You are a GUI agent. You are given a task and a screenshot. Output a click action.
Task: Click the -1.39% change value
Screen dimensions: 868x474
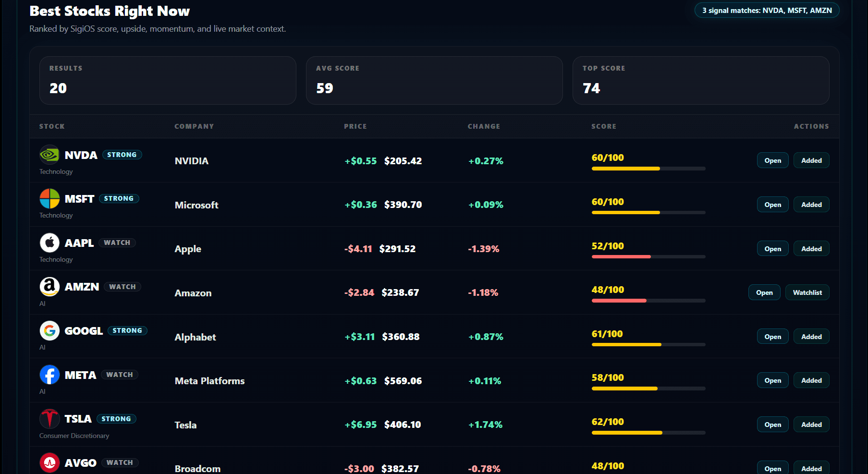(484, 249)
